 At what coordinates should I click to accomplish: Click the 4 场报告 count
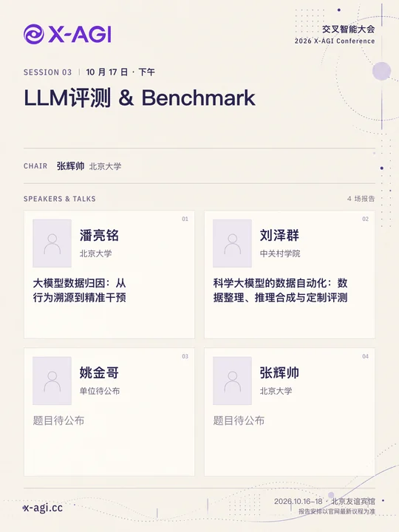pos(361,199)
